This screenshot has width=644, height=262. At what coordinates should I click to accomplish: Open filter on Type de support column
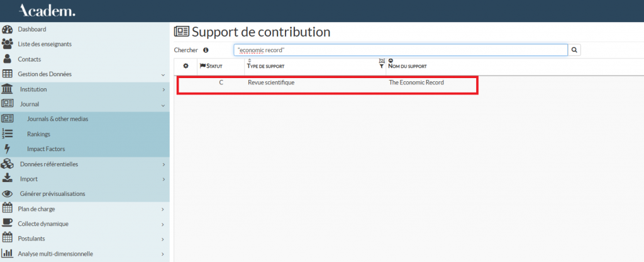coord(381,65)
